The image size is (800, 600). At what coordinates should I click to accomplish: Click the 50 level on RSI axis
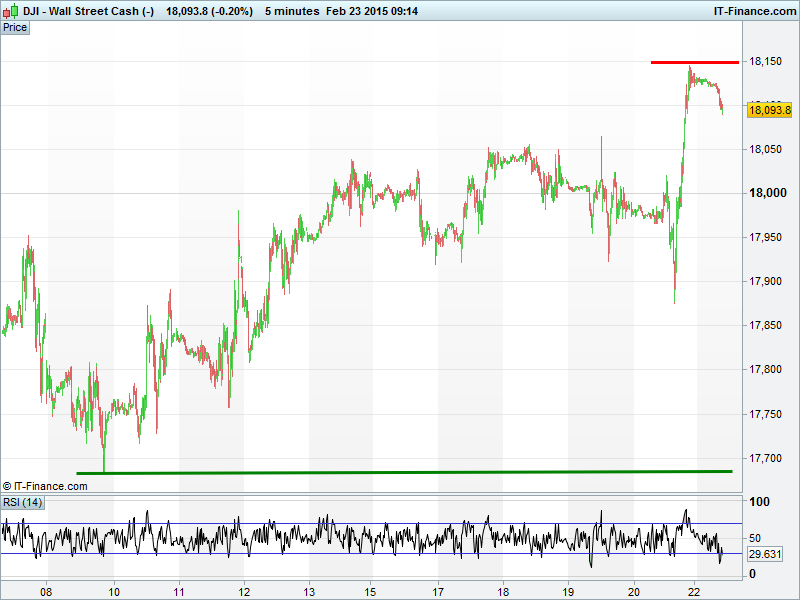[x=755, y=537]
